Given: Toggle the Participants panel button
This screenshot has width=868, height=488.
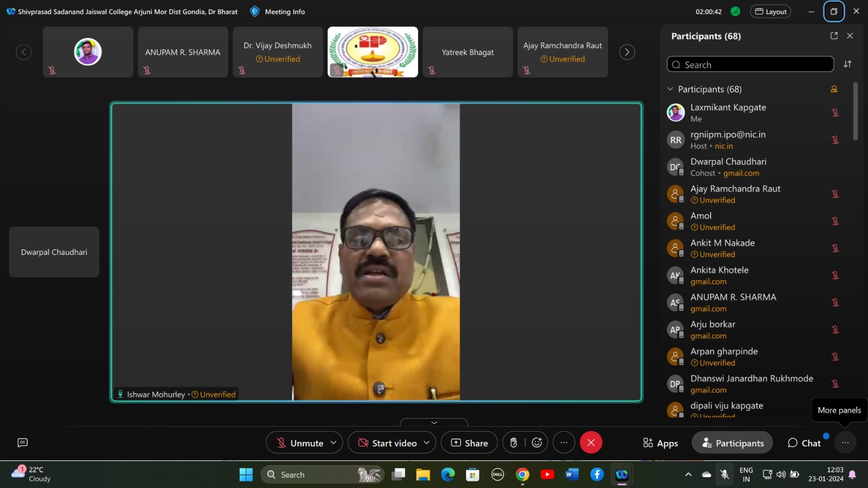Looking at the screenshot, I should point(732,443).
